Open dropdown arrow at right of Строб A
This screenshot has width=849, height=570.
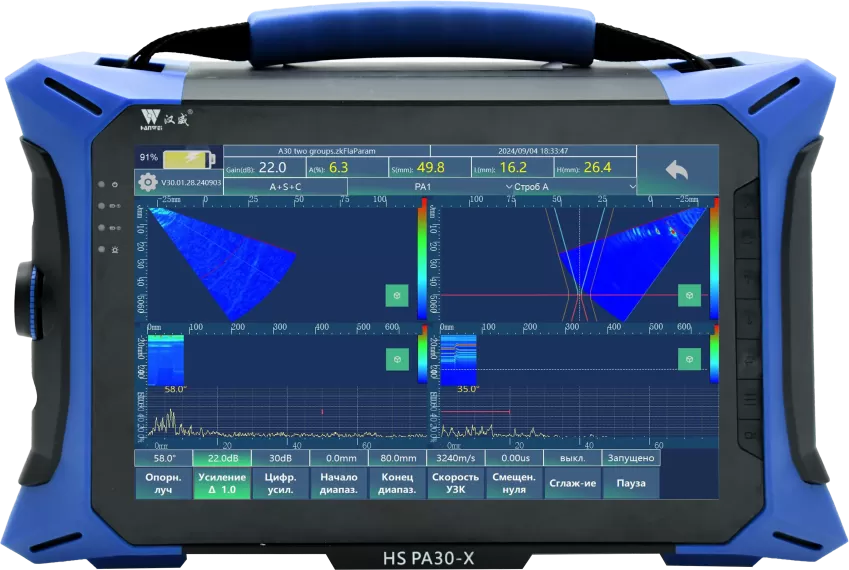(631, 187)
